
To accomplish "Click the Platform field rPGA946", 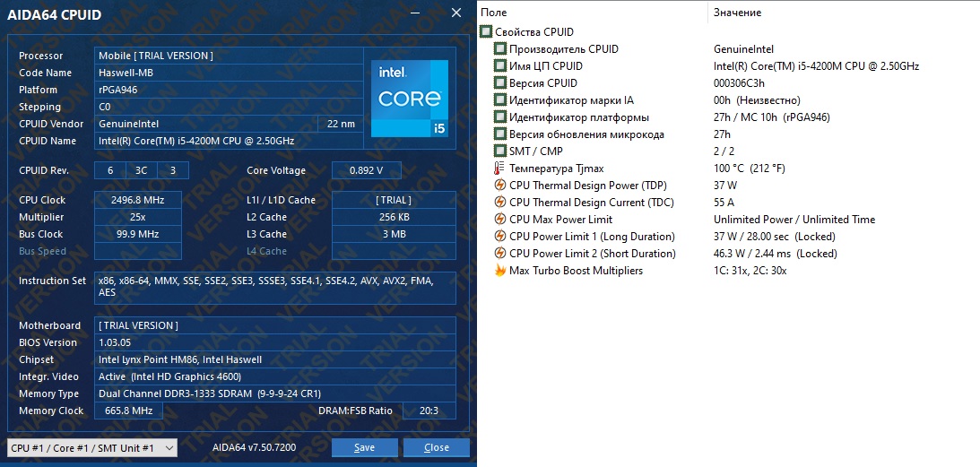I will (229, 90).
